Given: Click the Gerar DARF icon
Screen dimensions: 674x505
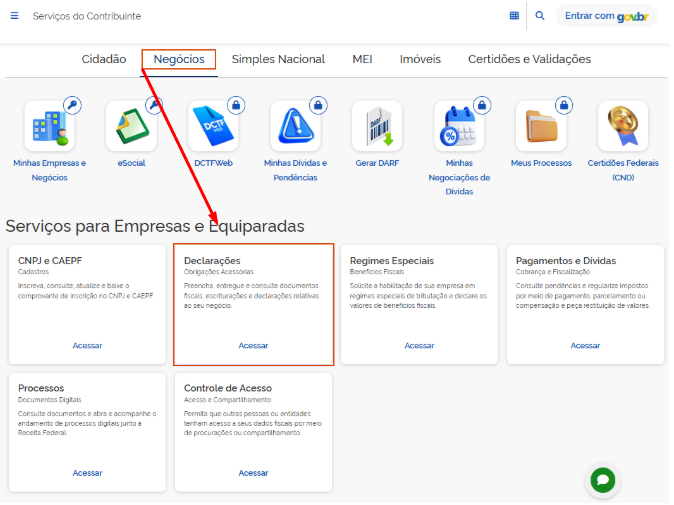Looking at the screenshot, I should 377,127.
